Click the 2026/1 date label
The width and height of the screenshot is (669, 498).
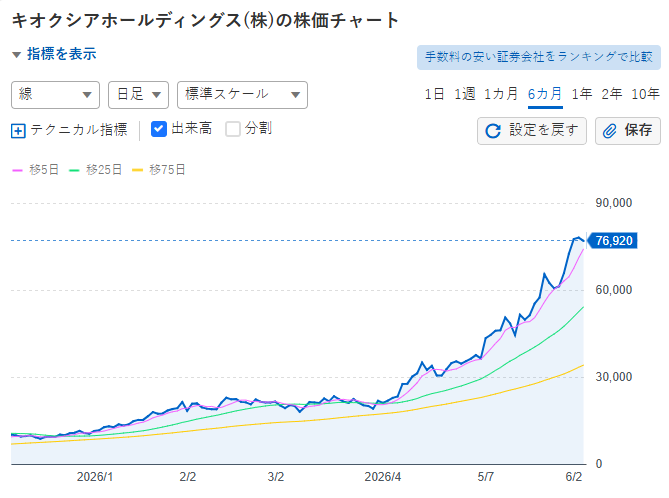[x=95, y=477]
